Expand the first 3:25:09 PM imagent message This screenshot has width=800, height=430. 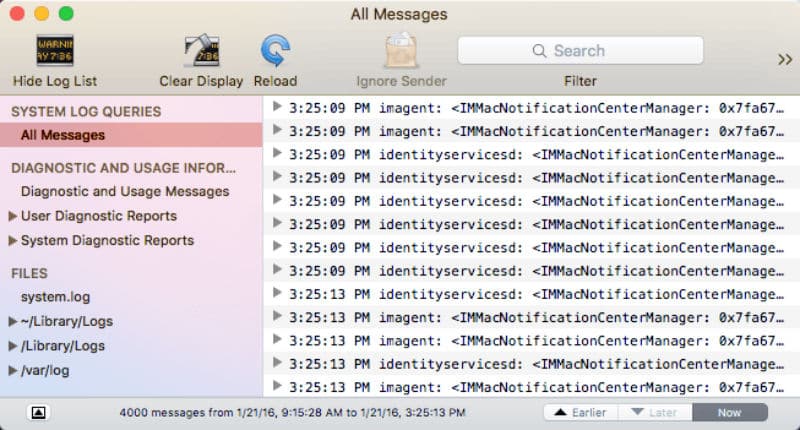[278, 105]
